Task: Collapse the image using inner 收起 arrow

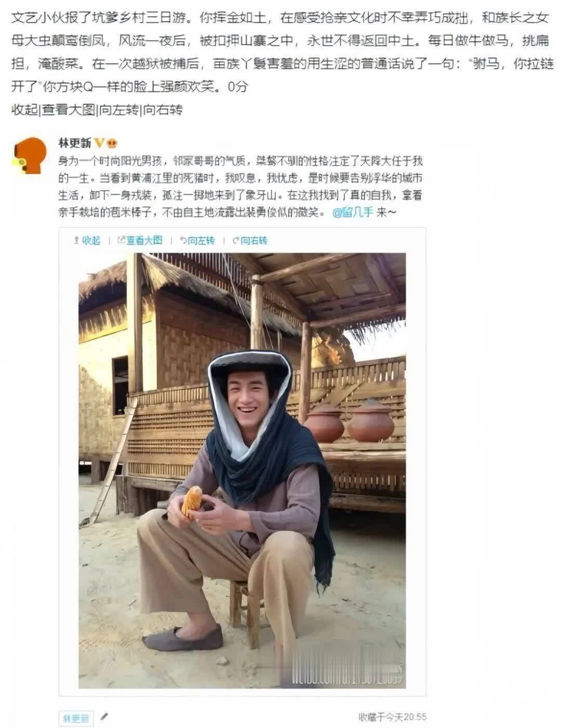Action: click(x=87, y=240)
